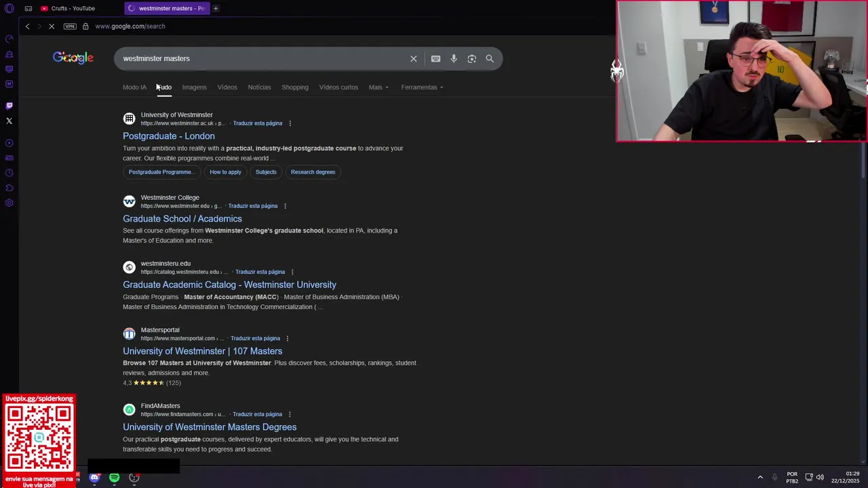Click the Research degrees chip
Viewport: 868px width, 488px height.
click(313, 172)
